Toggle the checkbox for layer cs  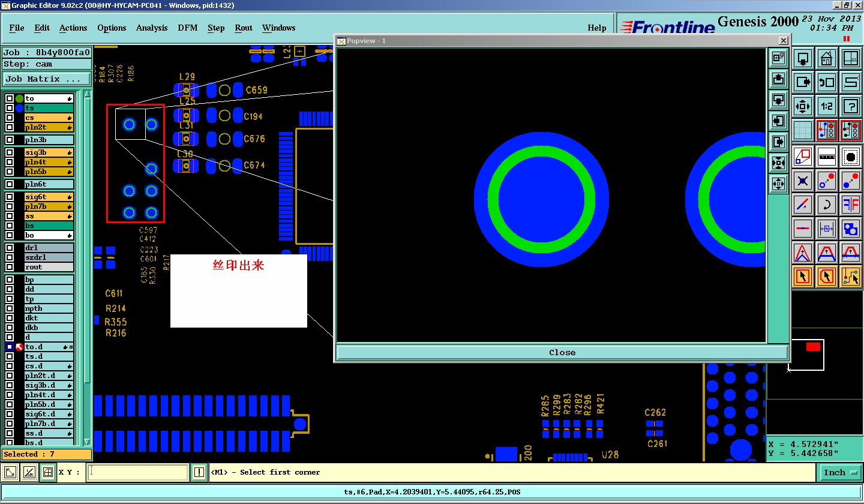click(10, 118)
